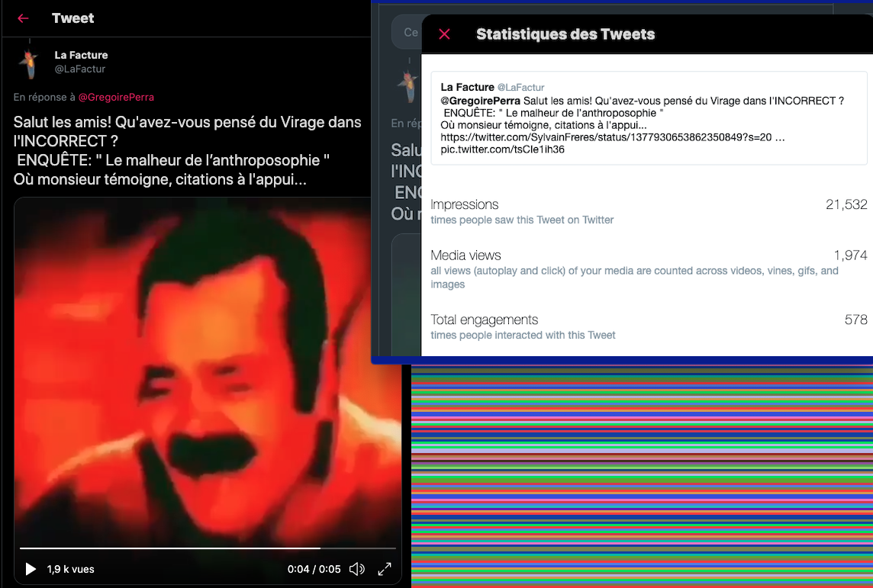Select the Total engagements statistic row
This screenshot has width=873, height=588.
point(649,326)
